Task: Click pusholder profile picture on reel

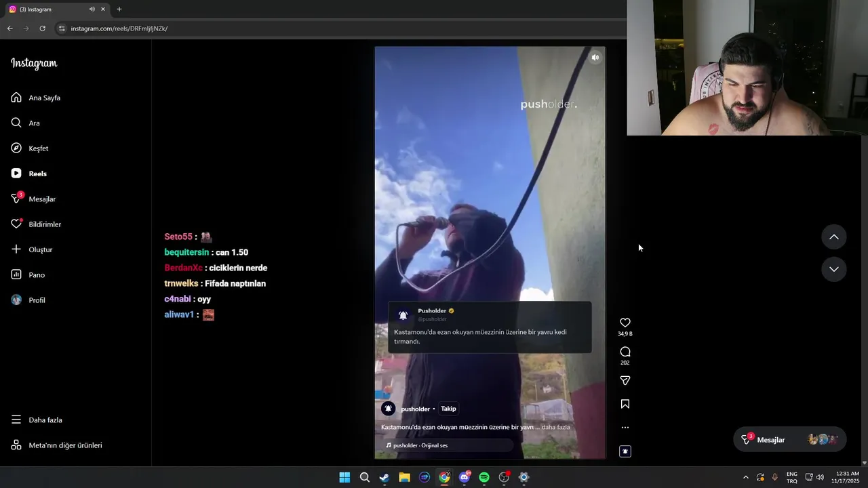Action: point(389,409)
